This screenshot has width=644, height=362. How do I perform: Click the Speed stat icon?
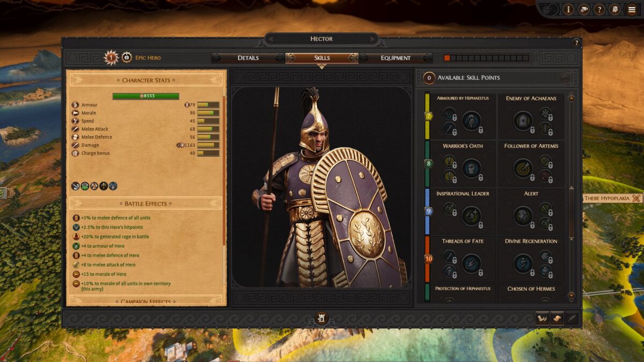tap(75, 121)
